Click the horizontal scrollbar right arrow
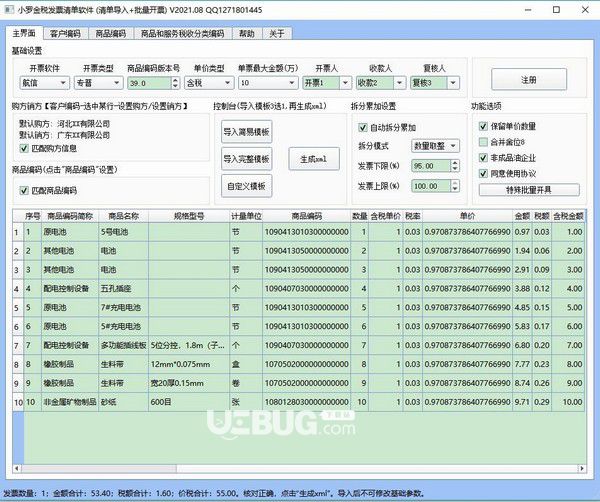The image size is (600, 502). point(582,468)
